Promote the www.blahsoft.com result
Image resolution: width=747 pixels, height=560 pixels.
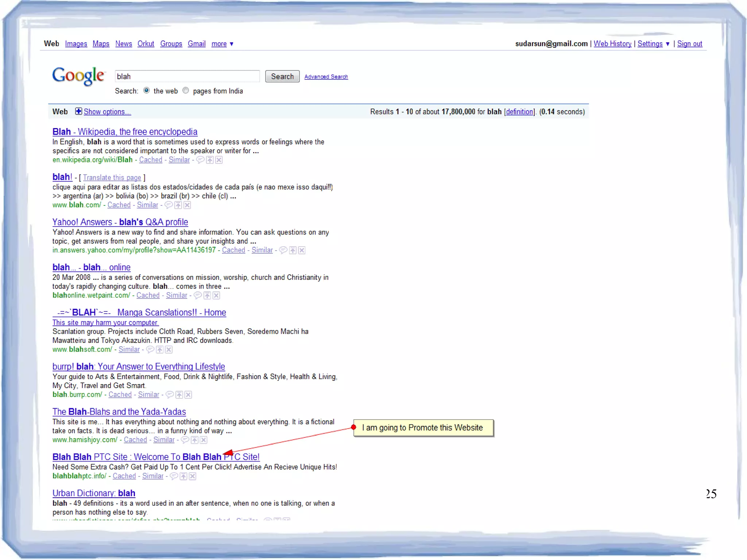point(160,349)
